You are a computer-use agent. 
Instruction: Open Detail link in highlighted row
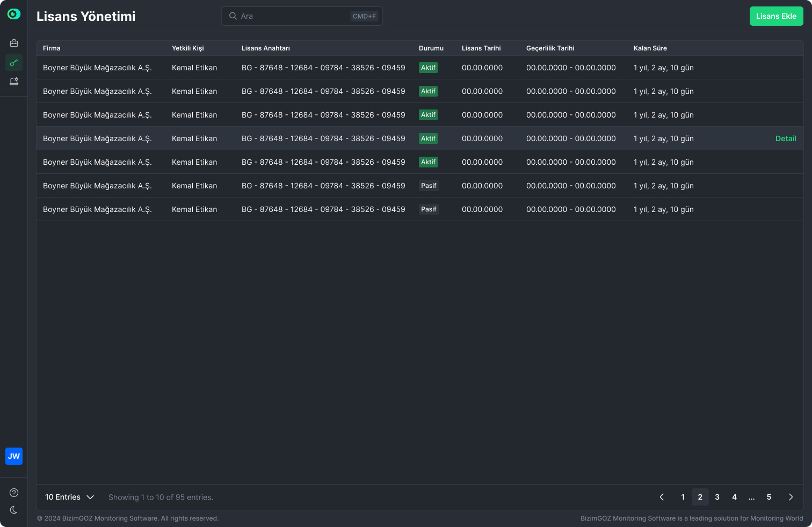[786, 138]
